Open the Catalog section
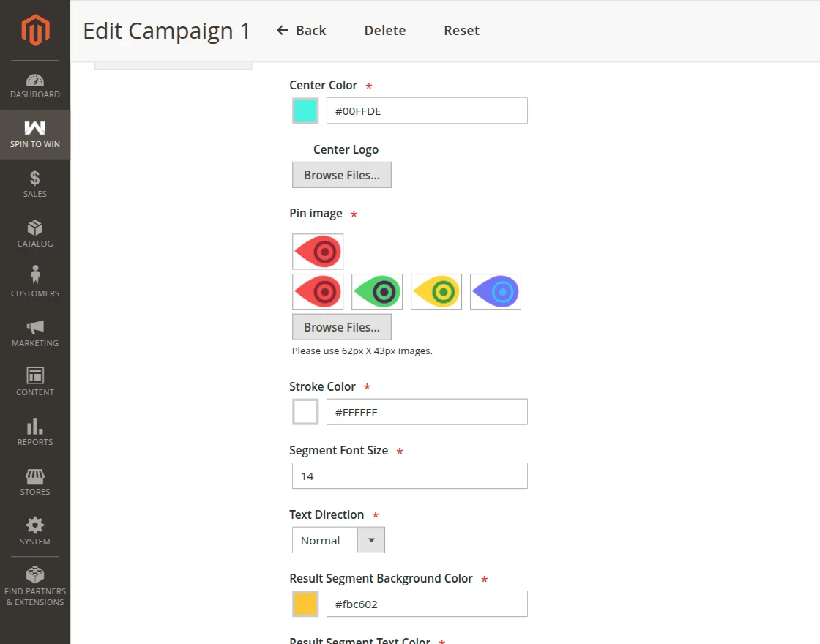 34,233
